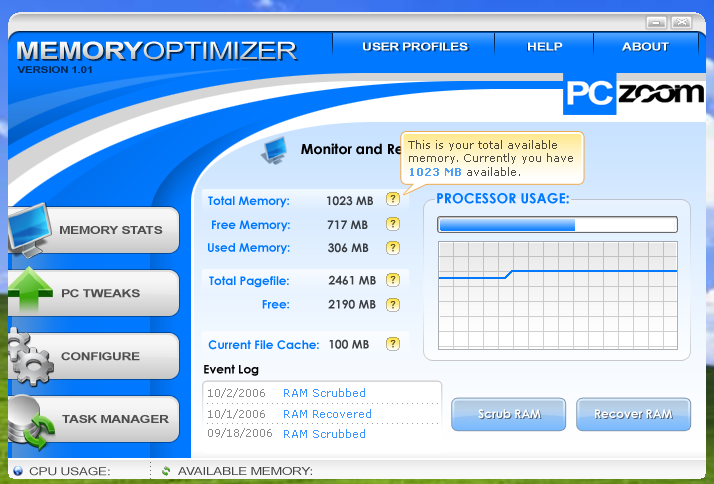Screen dimensions: 714x484
Task: Click the question mark beside Total Pagefile
Action: [x=393, y=280]
